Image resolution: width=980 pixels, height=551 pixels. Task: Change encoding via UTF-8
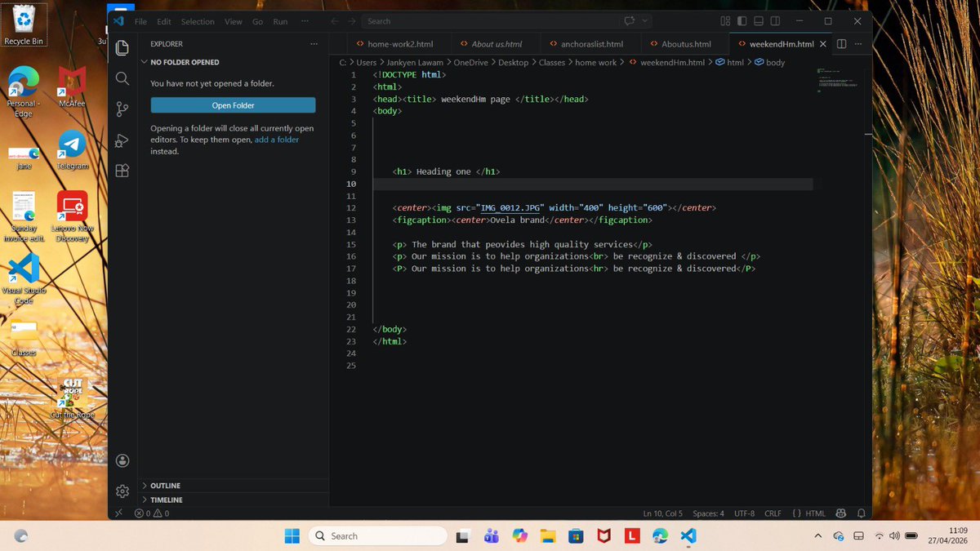click(744, 513)
